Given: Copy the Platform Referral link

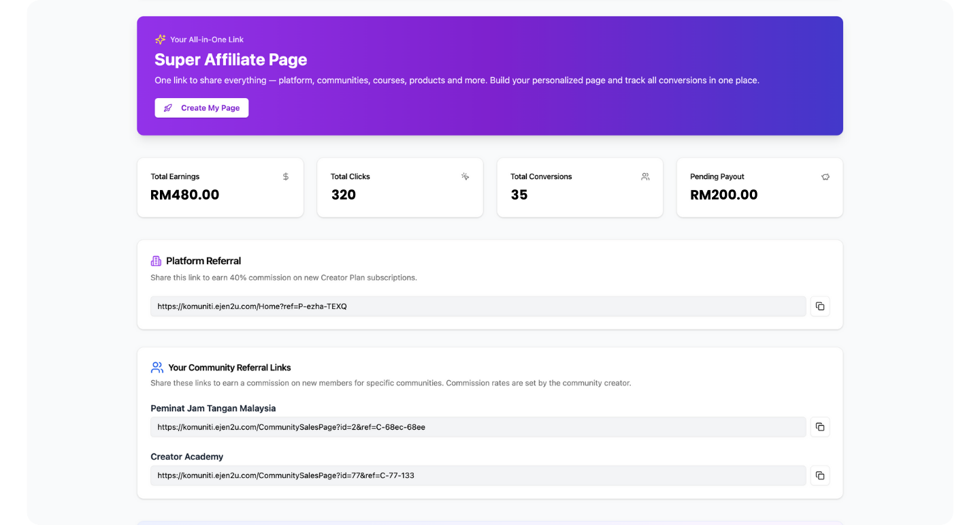Looking at the screenshot, I should pos(819,306).
